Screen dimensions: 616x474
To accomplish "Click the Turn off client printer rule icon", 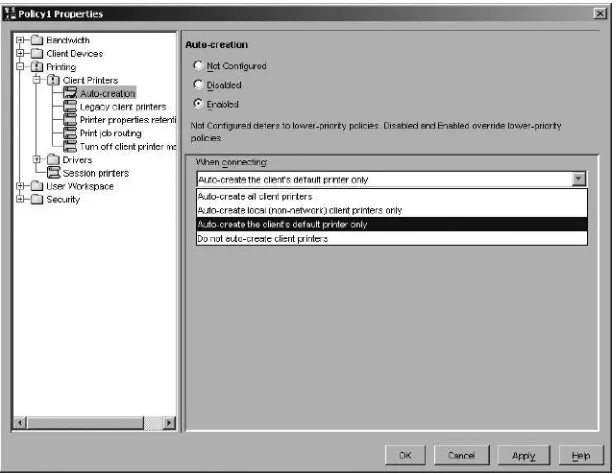I will tap(70, 146).
